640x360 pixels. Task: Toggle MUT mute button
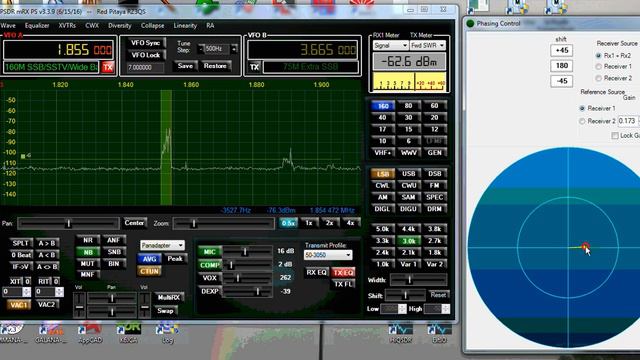88,264
